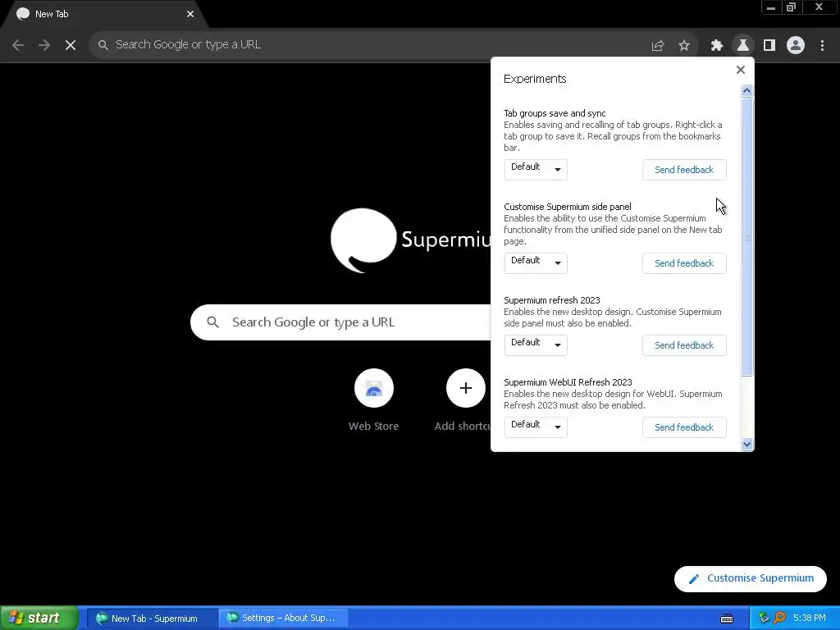
Task: Click the magnifier icon in page search box
Action: click(212, 322)
